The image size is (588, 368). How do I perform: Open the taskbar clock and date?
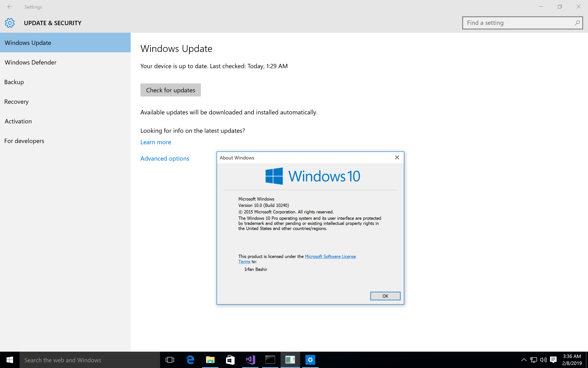click(x=572, y=360)
